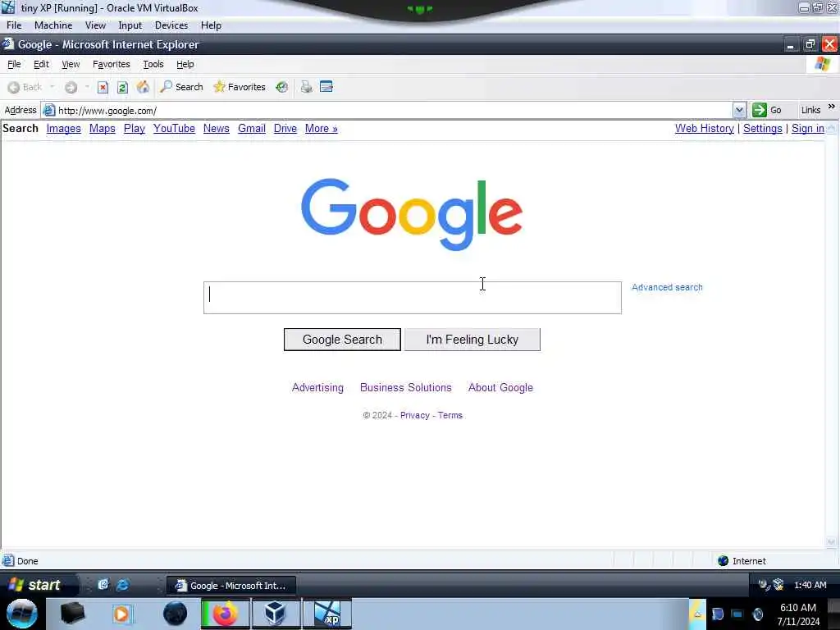840x630 pixels.
Task: Open the IE View menu
Action: point(71,64)
